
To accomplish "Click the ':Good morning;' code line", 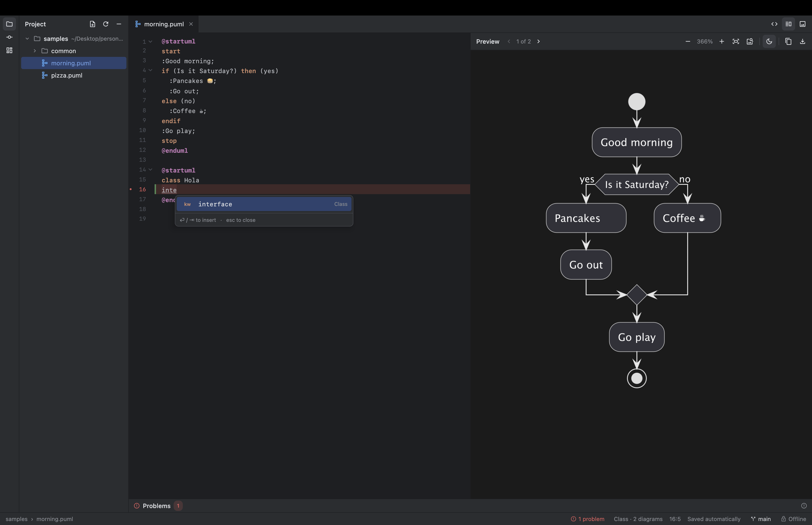I will 188,61.
